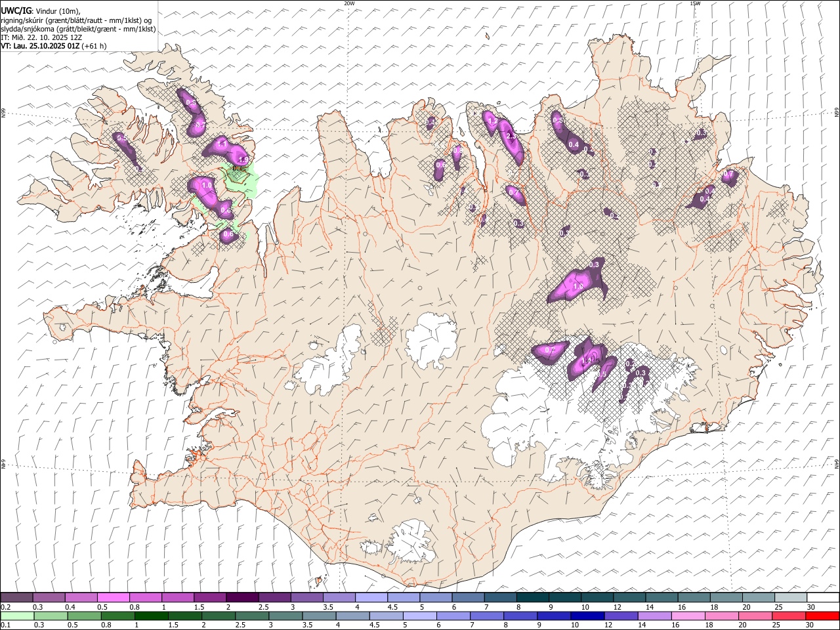Click the UWC/IG title text
The height and width of the screenshot is (630, 840).
(x=16, y=11)
